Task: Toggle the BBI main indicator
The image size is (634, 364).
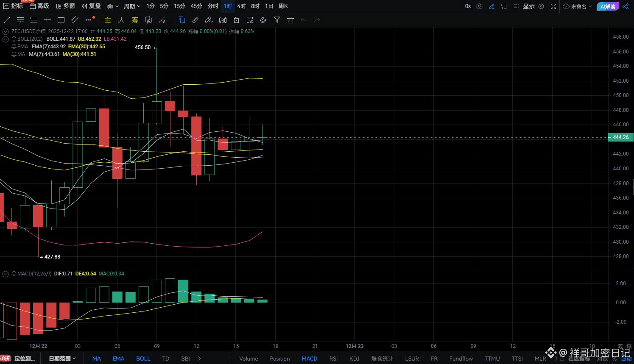Action: tap(185, 358)
